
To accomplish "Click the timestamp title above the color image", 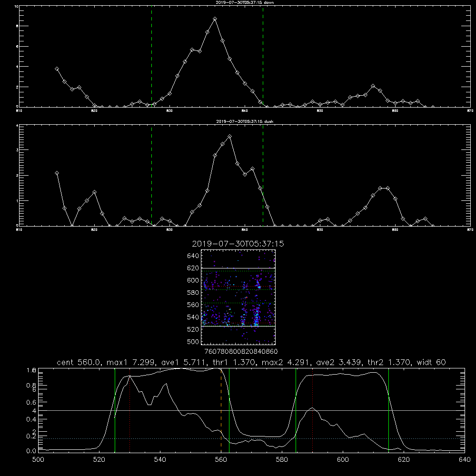I will [238, 244].
